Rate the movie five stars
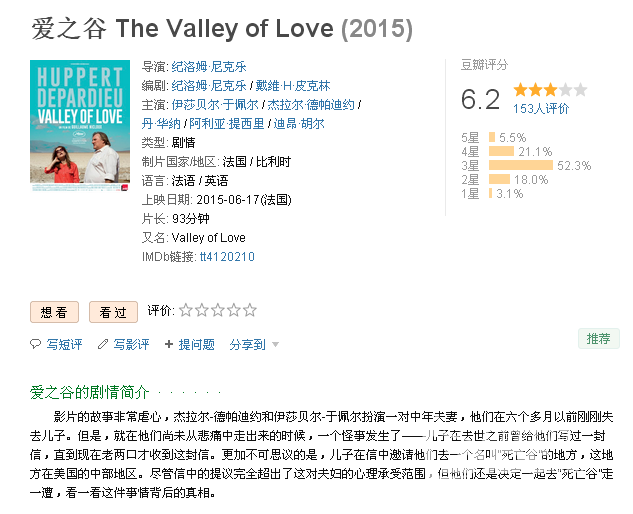The image size is (633, 514). click(x=250, y=310)
